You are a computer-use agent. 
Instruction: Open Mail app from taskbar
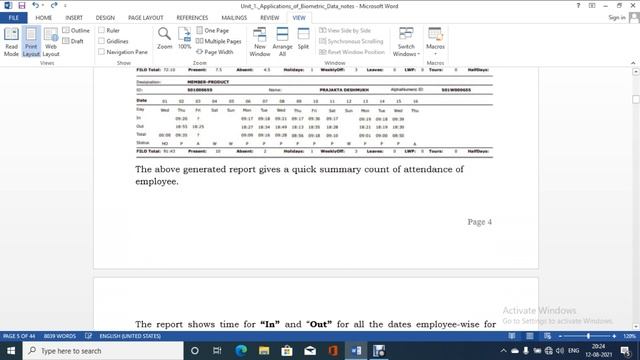[x=310, y=351]
